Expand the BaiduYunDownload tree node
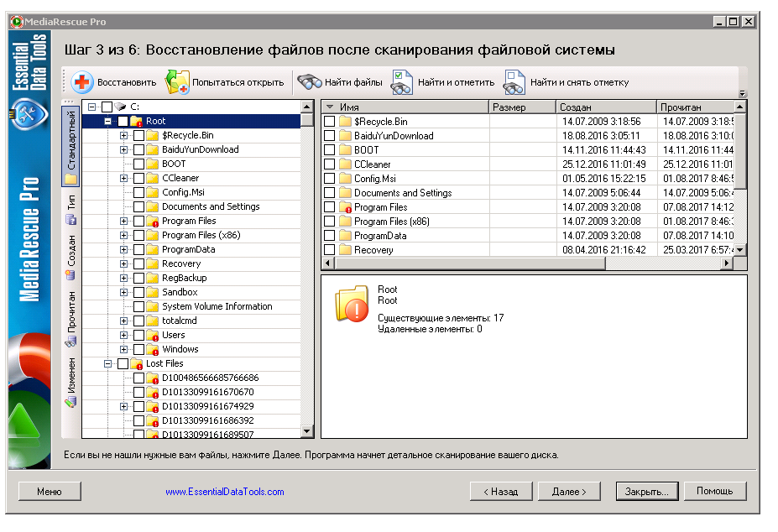This screenshot has height=532, width=778. [123, 150]
